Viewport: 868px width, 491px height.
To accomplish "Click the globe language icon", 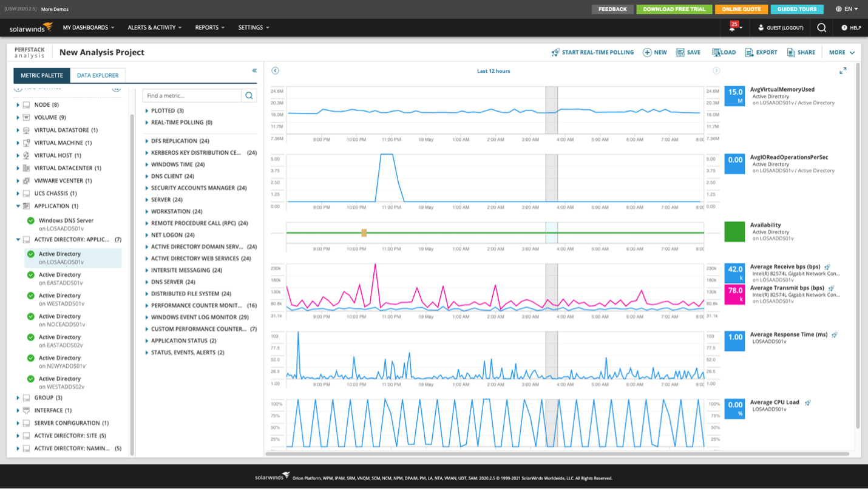I will (838, 9).
